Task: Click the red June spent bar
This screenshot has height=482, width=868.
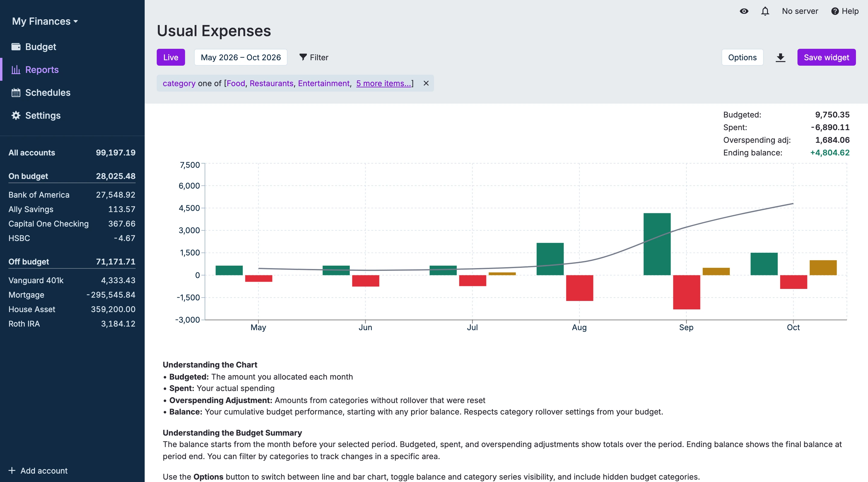Action: pos(366,281)
